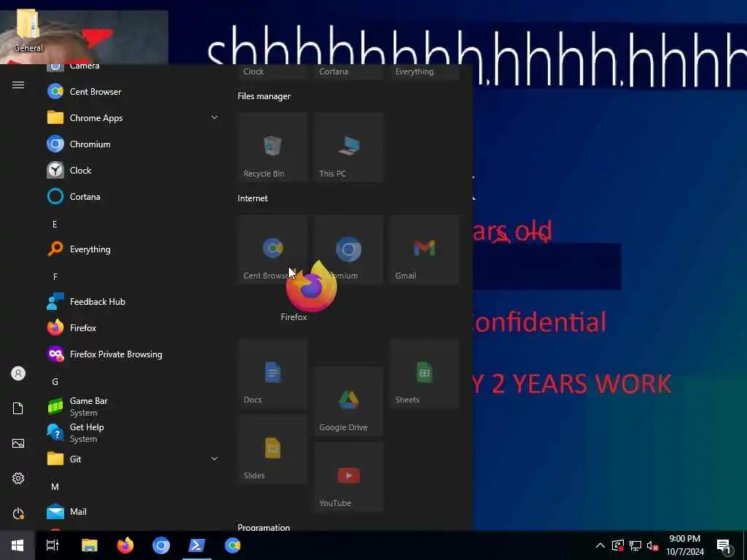Switch to PowerShell on the taskbar

pos(197,545)
